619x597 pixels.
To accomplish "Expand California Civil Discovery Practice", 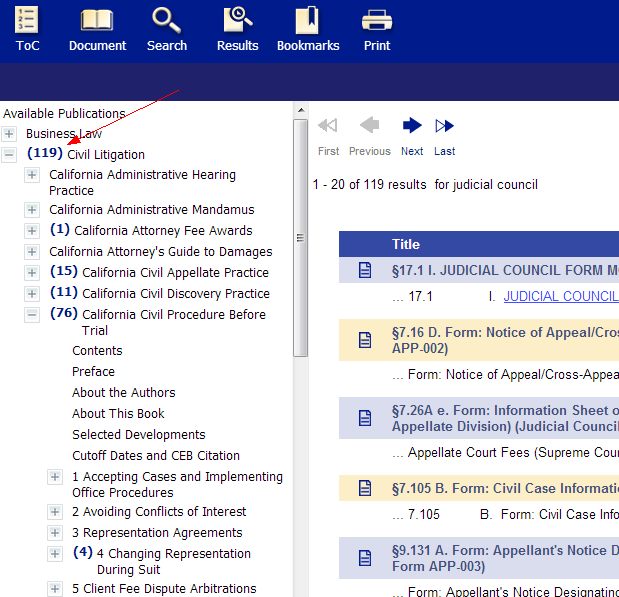I will point(32,294).
